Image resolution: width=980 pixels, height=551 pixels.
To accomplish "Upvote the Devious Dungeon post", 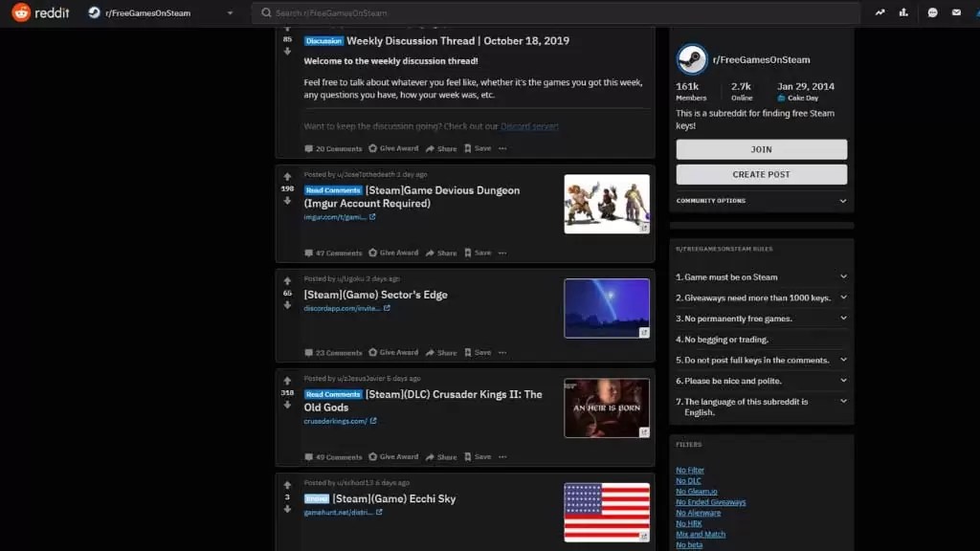I will click(287, 177).
